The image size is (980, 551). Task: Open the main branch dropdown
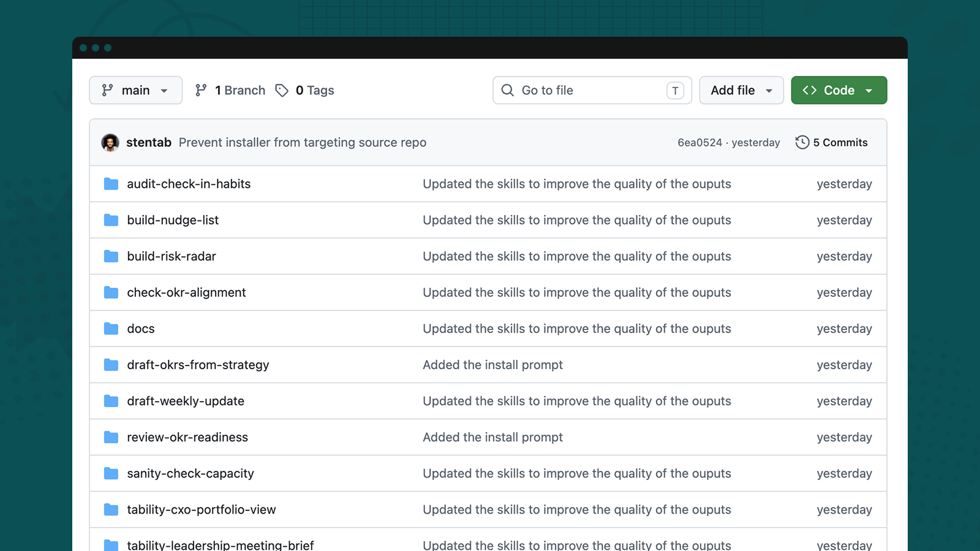[135, 90]
